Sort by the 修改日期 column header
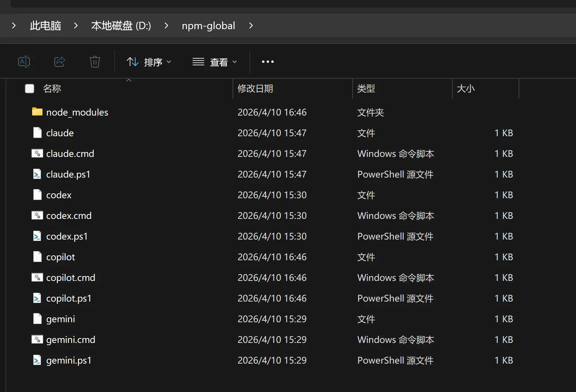 tap(255, 89)
